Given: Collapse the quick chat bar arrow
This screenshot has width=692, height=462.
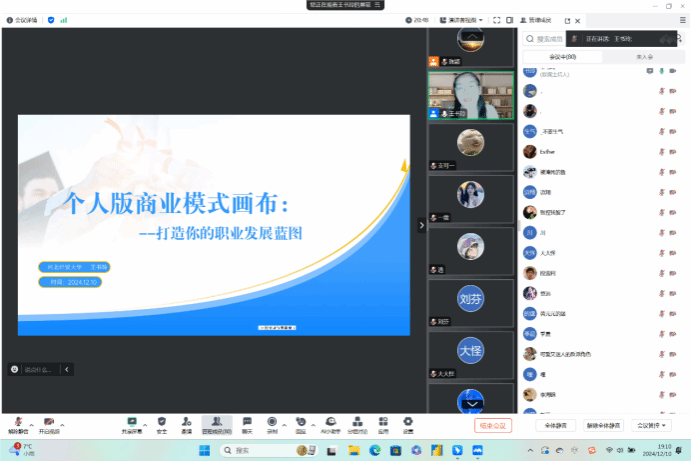Looking at the screenshot, I should 67,369.
